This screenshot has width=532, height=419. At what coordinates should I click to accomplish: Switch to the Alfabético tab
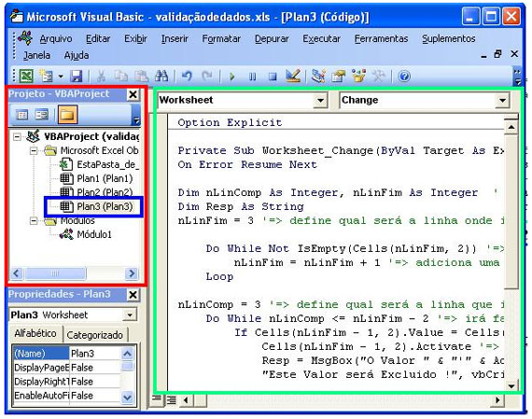coord(35,333)
